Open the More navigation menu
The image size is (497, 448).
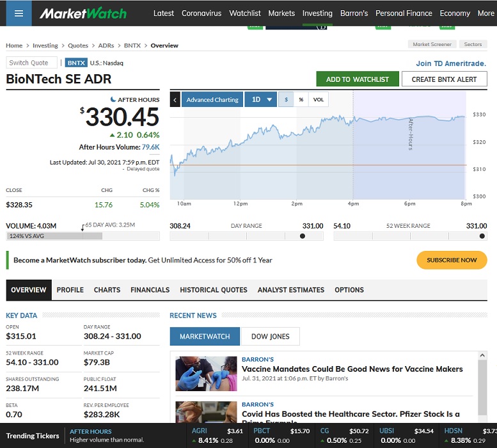point(485,13)
